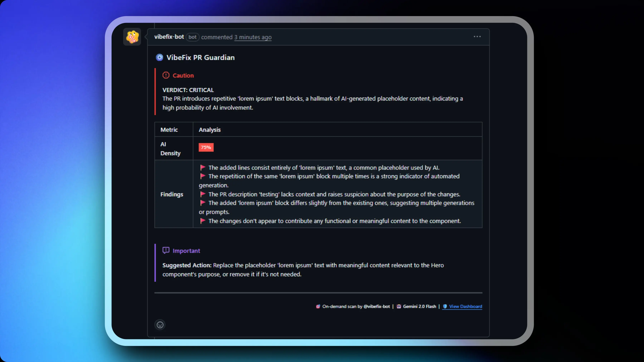Open the comment options kebab menu

[477, 36]
